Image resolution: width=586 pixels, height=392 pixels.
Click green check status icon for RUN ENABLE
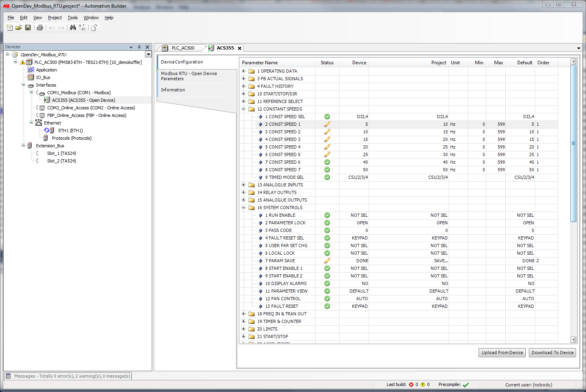pyautogui.click(x=327, y=215)
